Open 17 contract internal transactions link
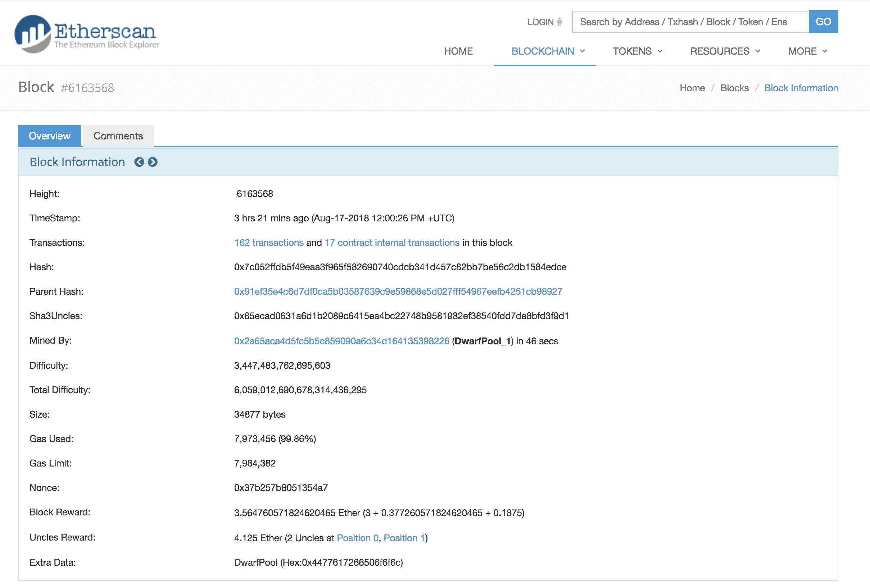The image size is (870, 588). (x=391, y=243)
